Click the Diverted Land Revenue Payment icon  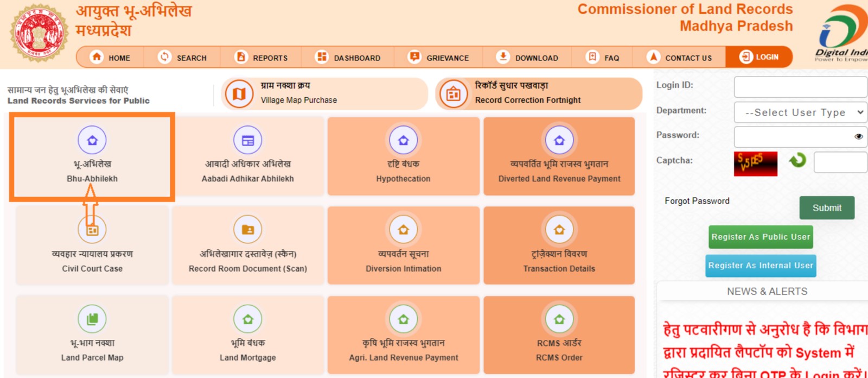click(559, 140)
